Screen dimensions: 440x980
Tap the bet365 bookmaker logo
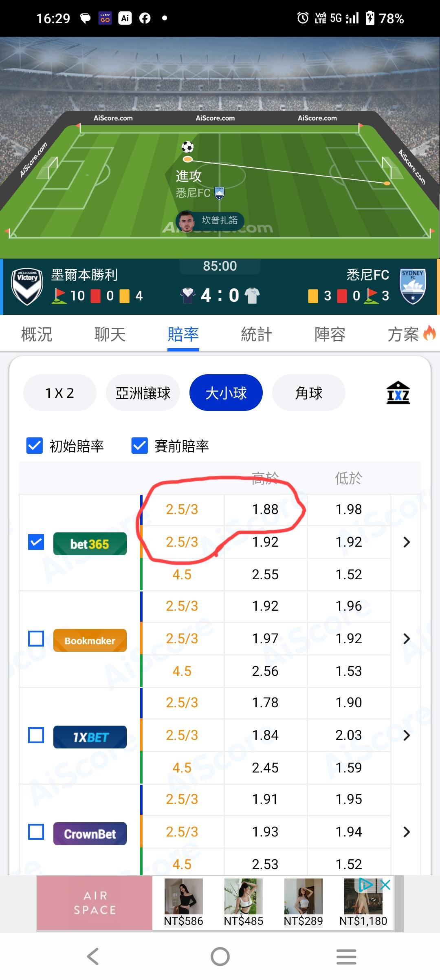click(90, 544)
